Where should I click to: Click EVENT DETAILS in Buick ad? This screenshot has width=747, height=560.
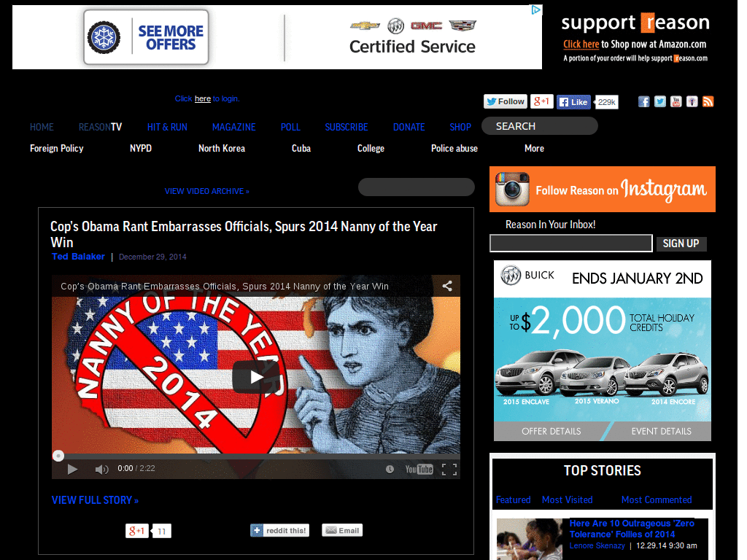661,431
